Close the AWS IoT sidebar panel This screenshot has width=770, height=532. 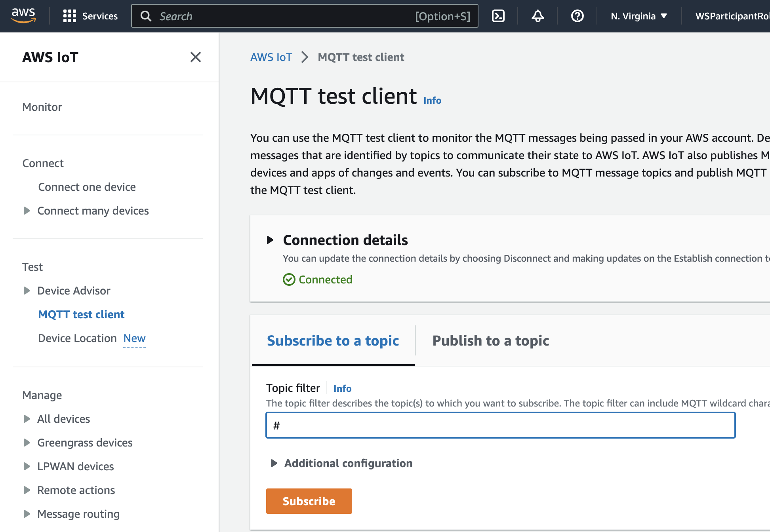(196, 57)
